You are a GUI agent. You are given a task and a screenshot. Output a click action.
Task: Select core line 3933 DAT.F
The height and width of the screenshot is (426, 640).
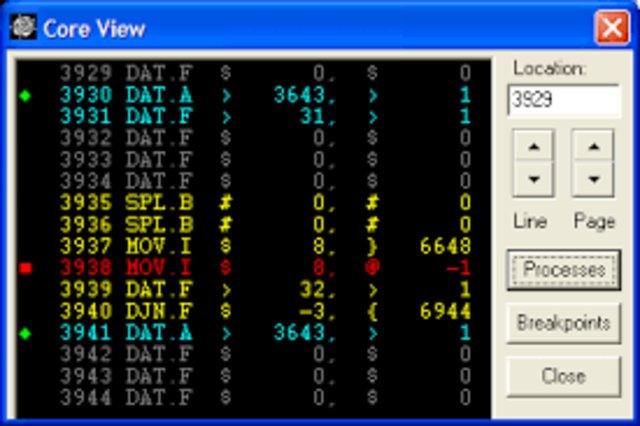pyautogui.click(x=265, y=160)
